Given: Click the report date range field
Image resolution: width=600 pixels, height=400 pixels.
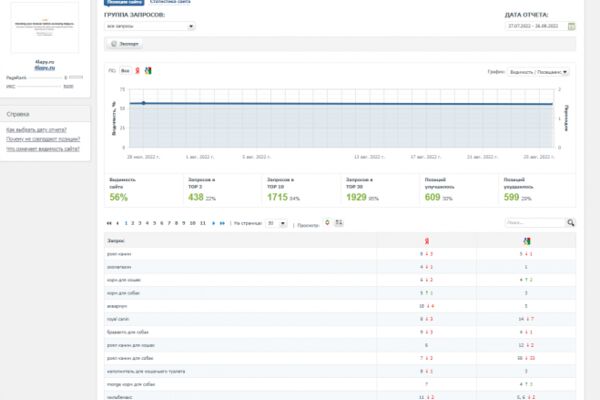Looking at the screenshot, I should 536,26.
